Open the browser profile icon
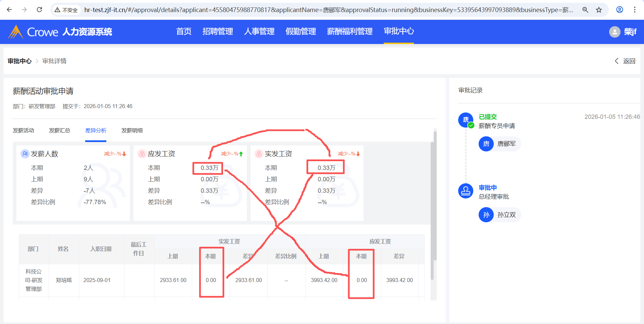644x324 pixels. click(x=620, y=10)
